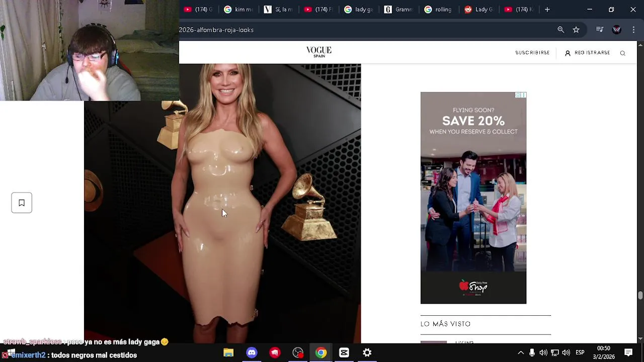Switch to the YouTube '(174) F' tab

click(319, 9)
